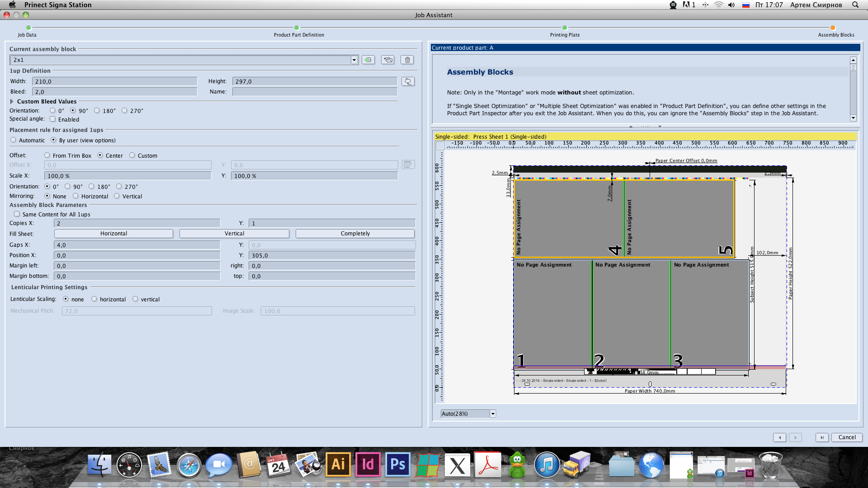This screenshot has height=488, width=868.
Task: Open Safari compass icon in dock
Action: [x=189, y=465]
